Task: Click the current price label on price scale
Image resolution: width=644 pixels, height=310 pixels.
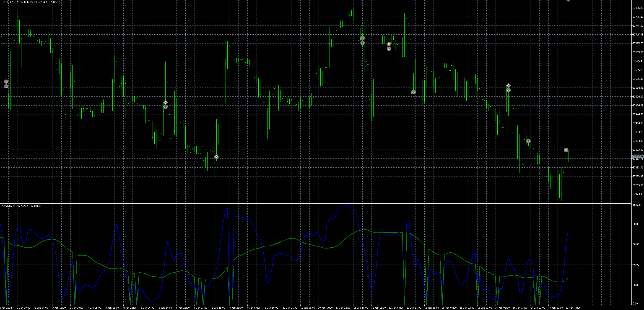Action: coord(638,156)
